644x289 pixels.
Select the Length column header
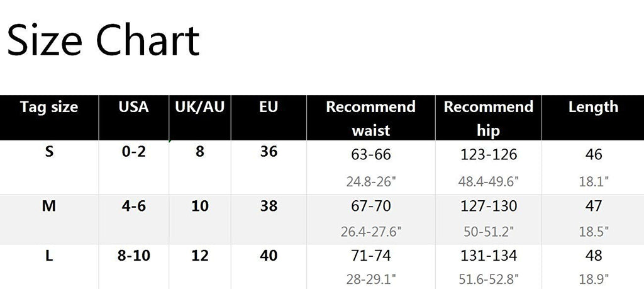click(593, 107)
